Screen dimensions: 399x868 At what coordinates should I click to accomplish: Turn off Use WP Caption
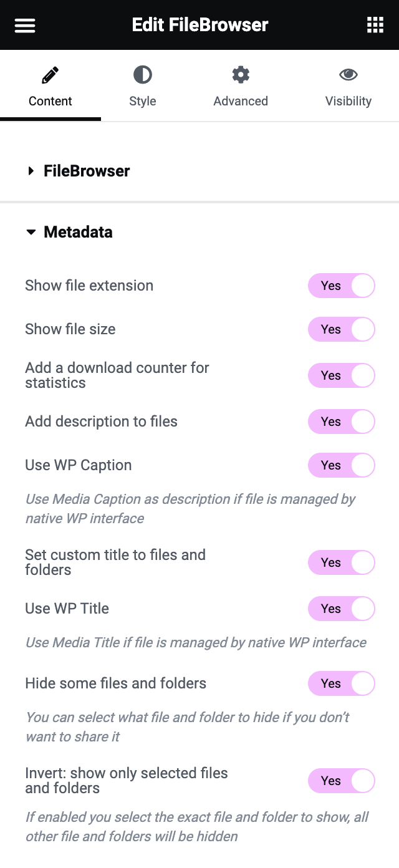tap(341, 465)
